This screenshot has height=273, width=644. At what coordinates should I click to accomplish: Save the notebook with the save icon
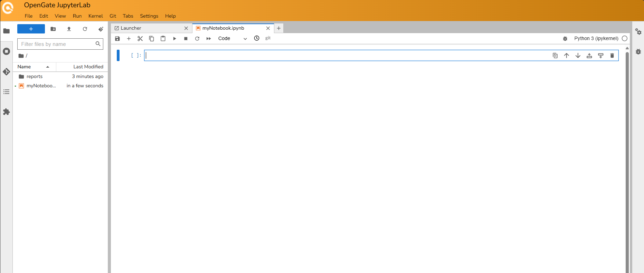117,39
